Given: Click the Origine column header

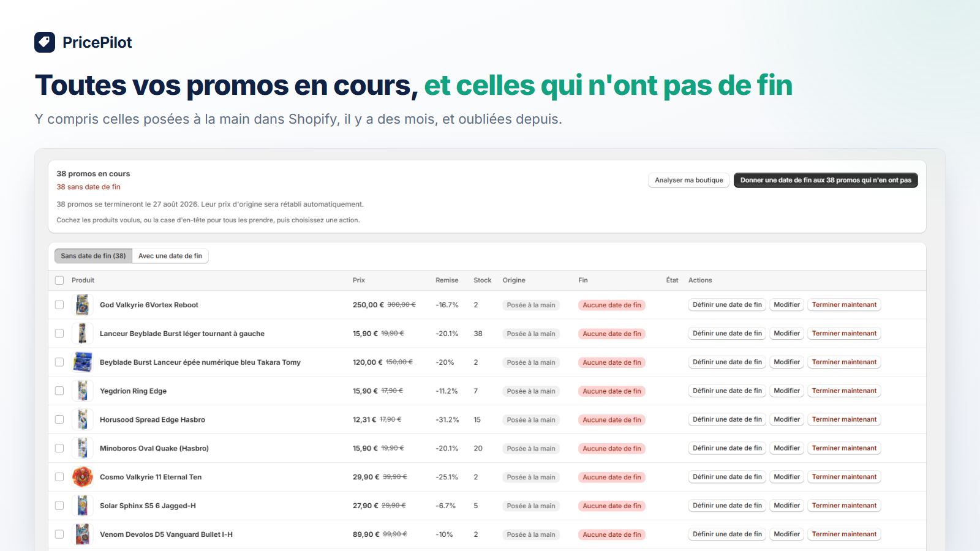Looking at the screenshot, I should (514, 280).
